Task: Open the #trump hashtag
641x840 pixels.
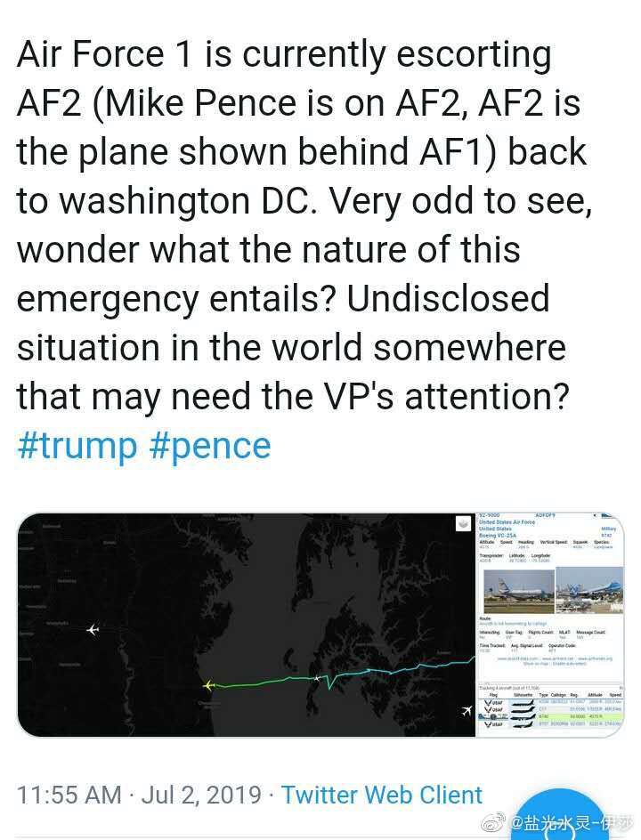Action: (x=77, y=446)
